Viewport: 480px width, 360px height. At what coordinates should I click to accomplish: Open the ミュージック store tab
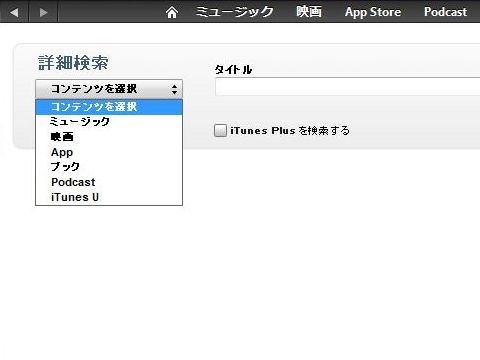[x=234, y=12]
